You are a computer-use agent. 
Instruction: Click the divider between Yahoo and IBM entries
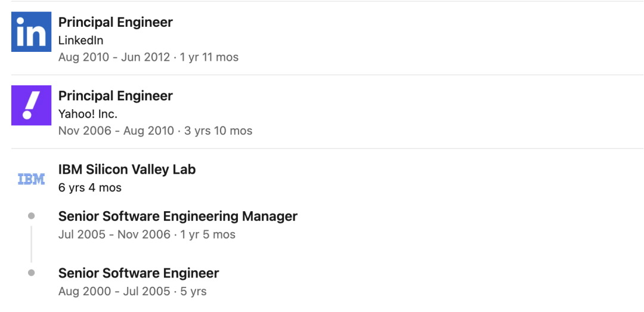(x=327, y=148)
